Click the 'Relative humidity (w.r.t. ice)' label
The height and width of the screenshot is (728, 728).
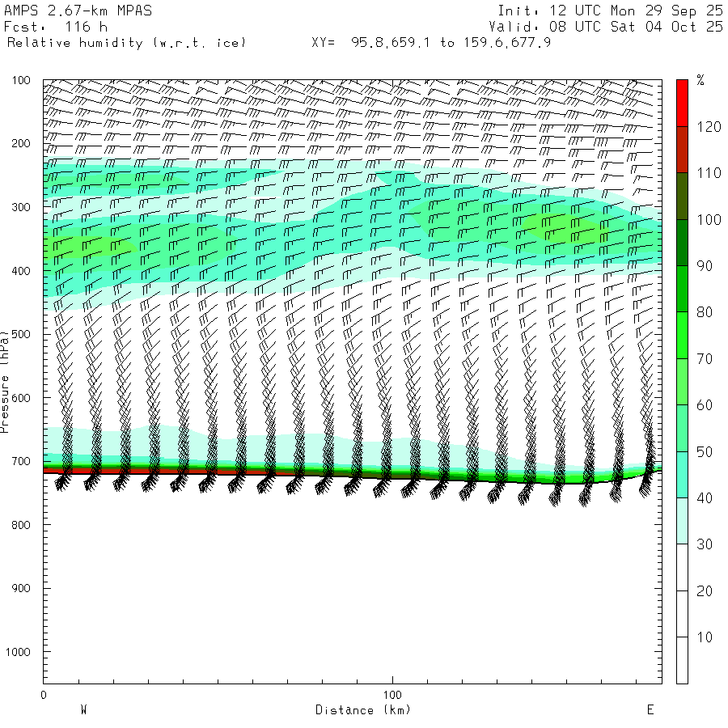pyautogui.click(x=126, y=43)
